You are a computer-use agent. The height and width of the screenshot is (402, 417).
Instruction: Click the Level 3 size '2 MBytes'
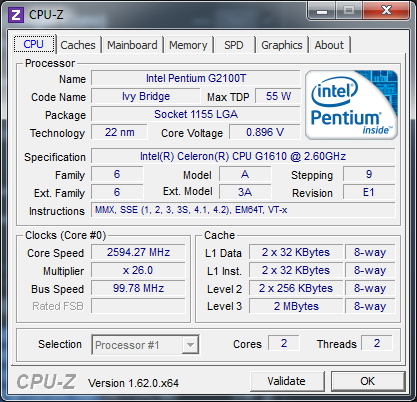click(x=296, y=306)
